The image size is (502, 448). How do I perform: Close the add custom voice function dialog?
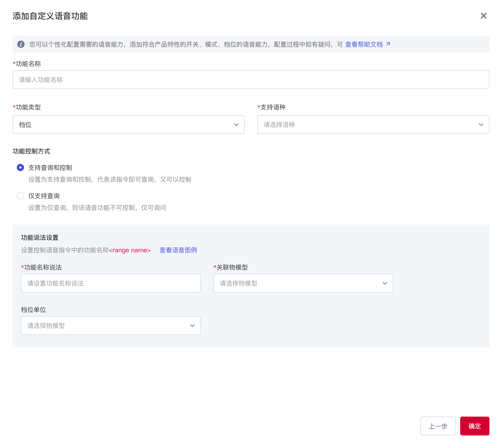pyautogui.click(x=483, y=16)
